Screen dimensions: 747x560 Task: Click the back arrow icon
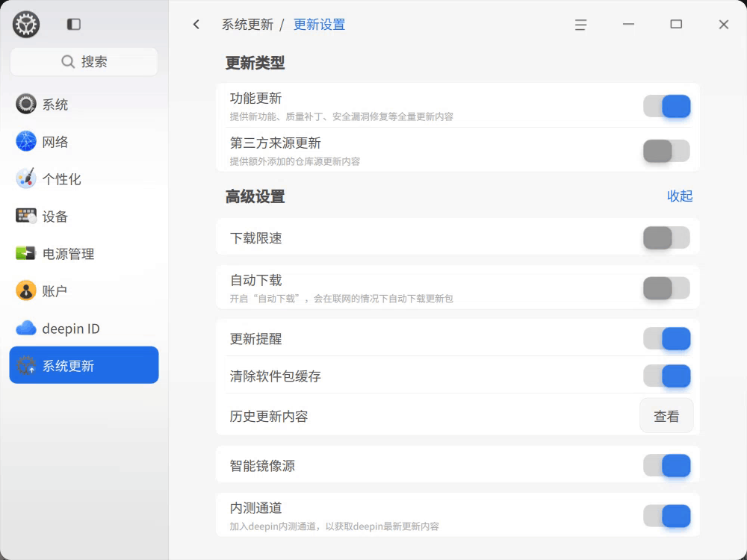coord(196,25)
